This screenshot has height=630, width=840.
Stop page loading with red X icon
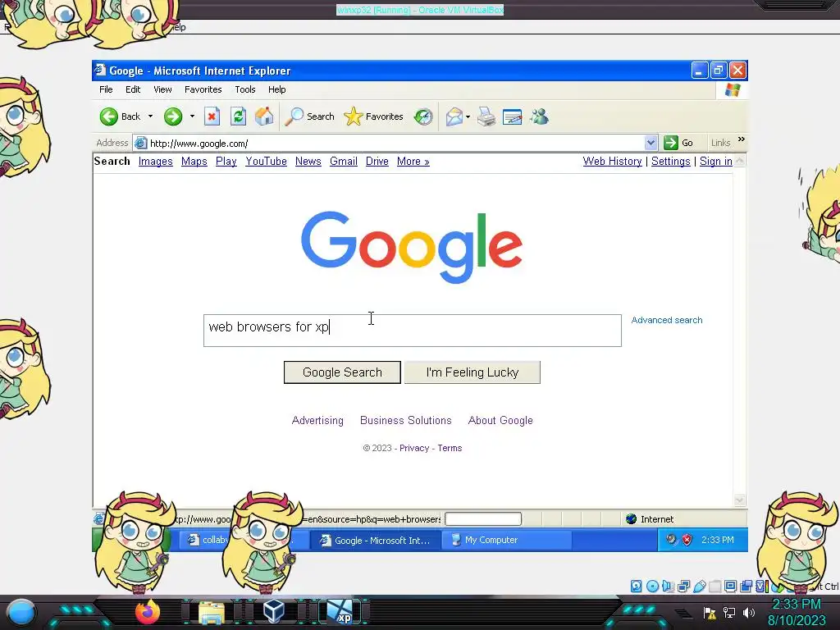(x=212, y=116)
